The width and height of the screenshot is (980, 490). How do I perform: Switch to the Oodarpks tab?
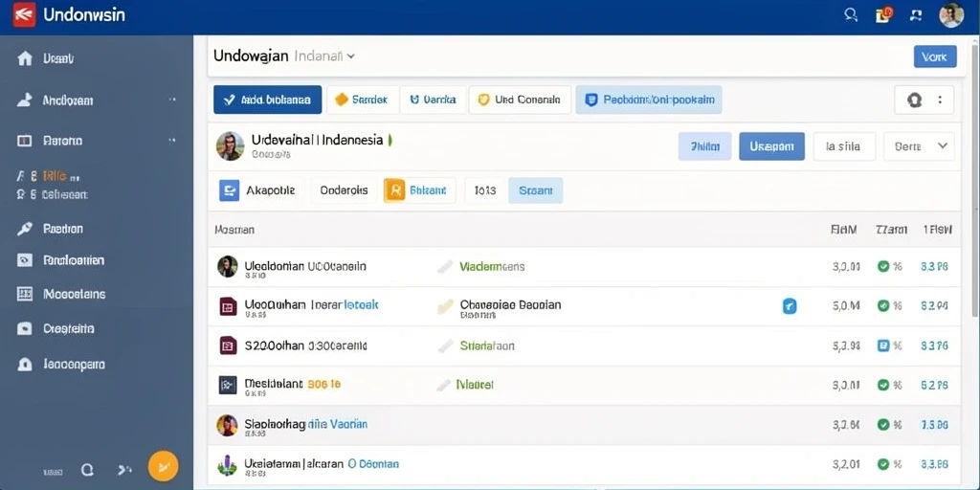[x=344, y=190]
